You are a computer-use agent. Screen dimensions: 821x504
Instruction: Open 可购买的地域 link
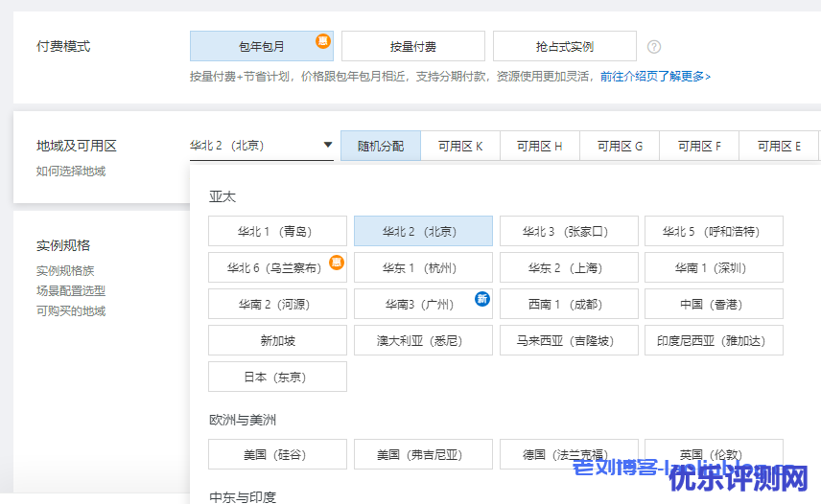pyautogui.click(x=71, y=310)
